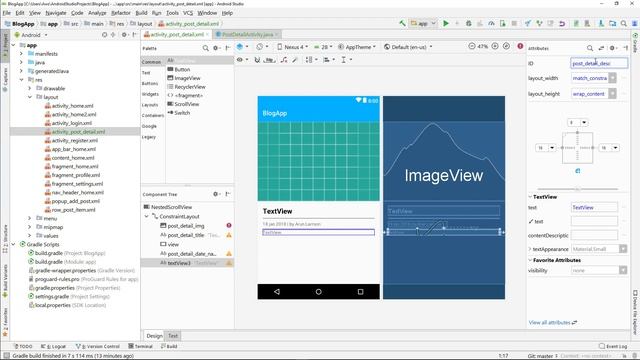The height and width of the screenshot is (360, 640).
Task: Click the horizontal bias slider in constraint widget
Action: coord(577,189)
